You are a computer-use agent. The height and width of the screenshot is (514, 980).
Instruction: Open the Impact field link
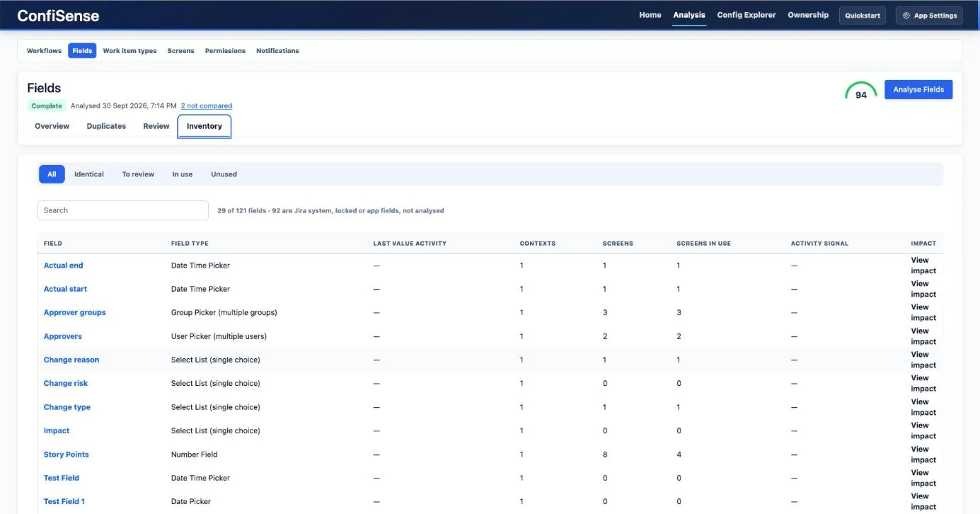(x=57, y=430)
